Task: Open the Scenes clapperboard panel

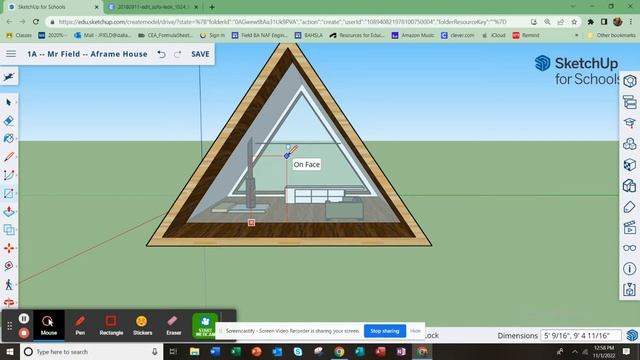Action: (x=629, y=227)
